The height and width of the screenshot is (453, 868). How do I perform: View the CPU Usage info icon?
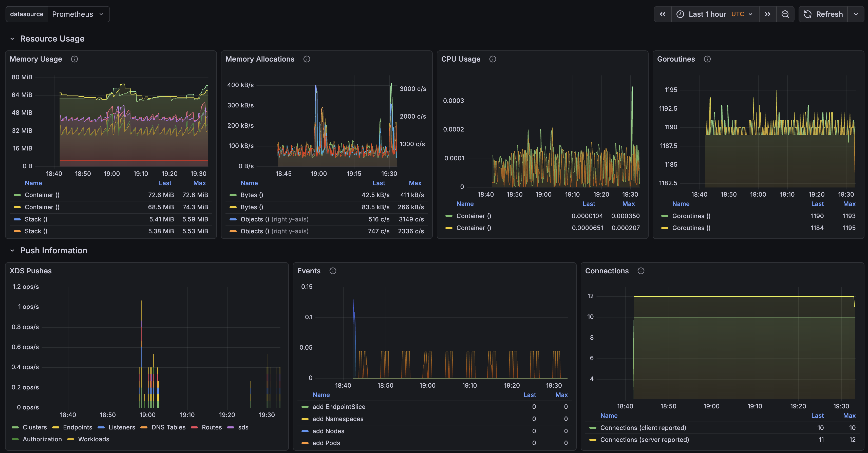click(x=493, y=59)
